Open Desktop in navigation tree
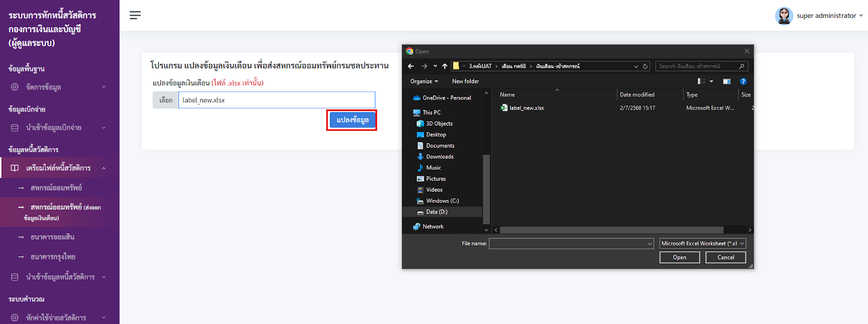868x324 pixels. pos(436,134)
